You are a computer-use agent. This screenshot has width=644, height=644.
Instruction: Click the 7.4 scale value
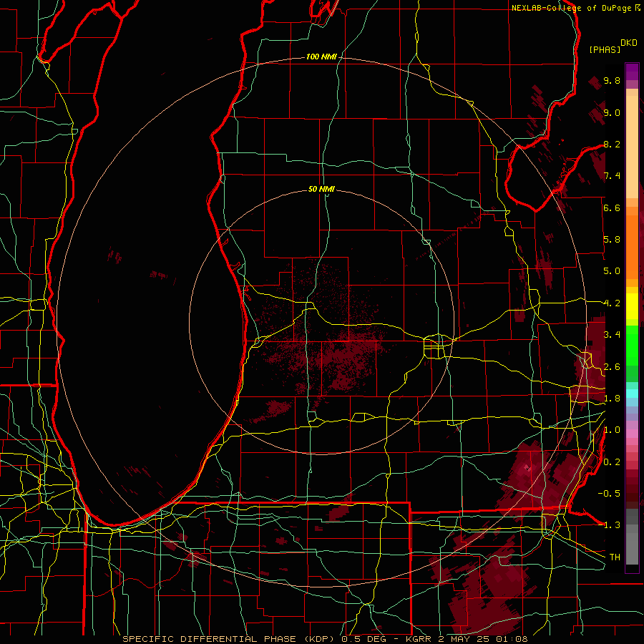pos(612,176)
